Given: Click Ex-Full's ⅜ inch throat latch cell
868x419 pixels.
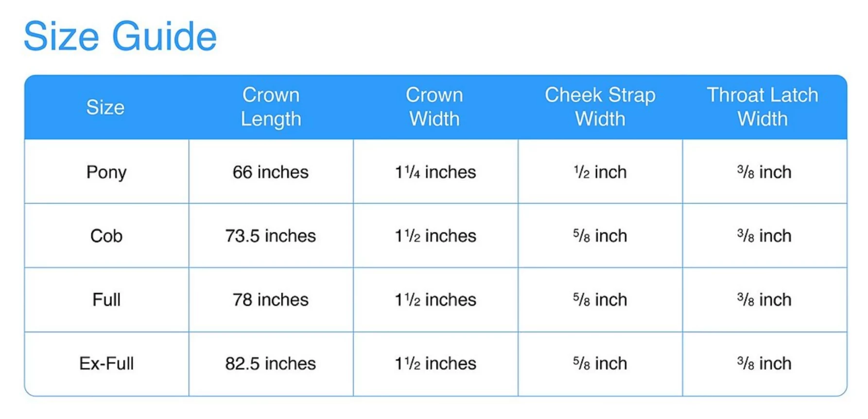Looking at the screenshot, I should coord(764,364).
